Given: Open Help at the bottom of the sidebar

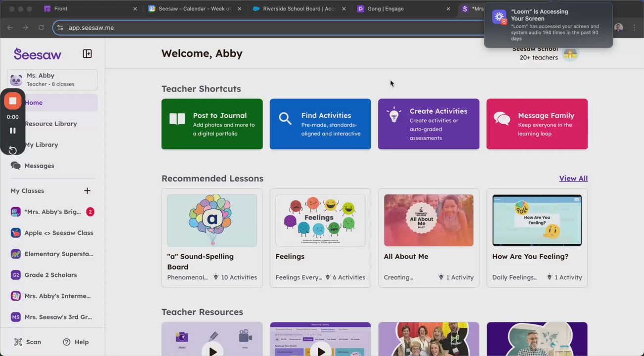Looking at the screenshot, I should coord(76,342).
